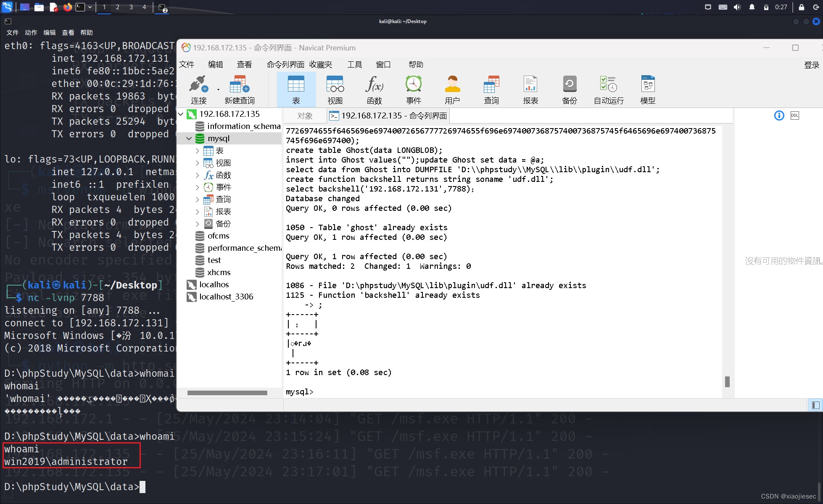Image resolution: width=823 pixels, height=504 pixels.
Task: Select the test database in sidebar
Action: tap(214, 260)
